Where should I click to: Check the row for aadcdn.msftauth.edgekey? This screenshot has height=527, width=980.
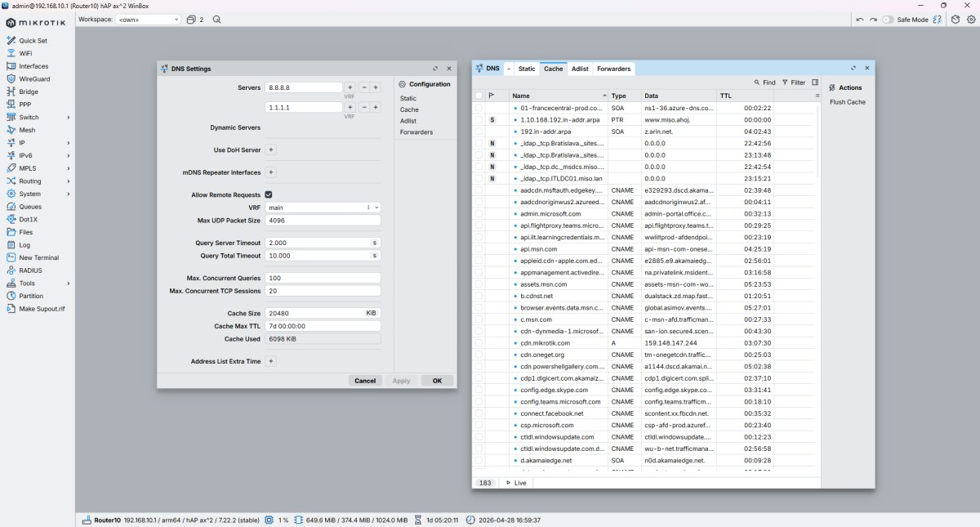point(479,190)
